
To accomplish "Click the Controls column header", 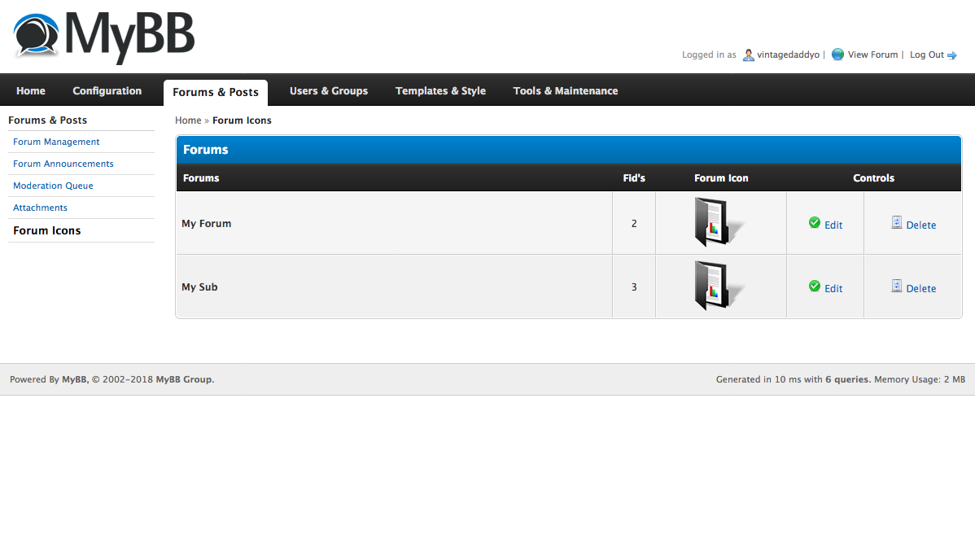I will pyautogui.click(x=873, y=178).
